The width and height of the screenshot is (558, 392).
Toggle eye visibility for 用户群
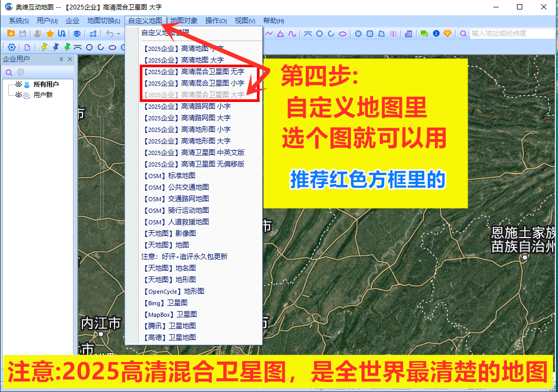(x=18, y=95)
